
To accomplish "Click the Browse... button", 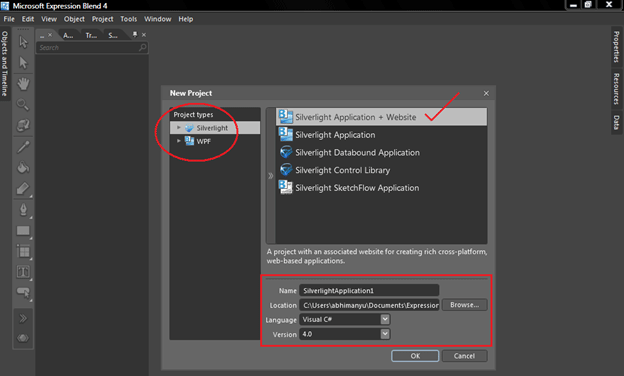I will 464,305.
